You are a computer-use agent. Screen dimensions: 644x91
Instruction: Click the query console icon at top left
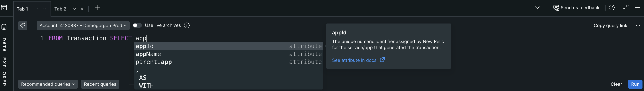click(4, 8)
